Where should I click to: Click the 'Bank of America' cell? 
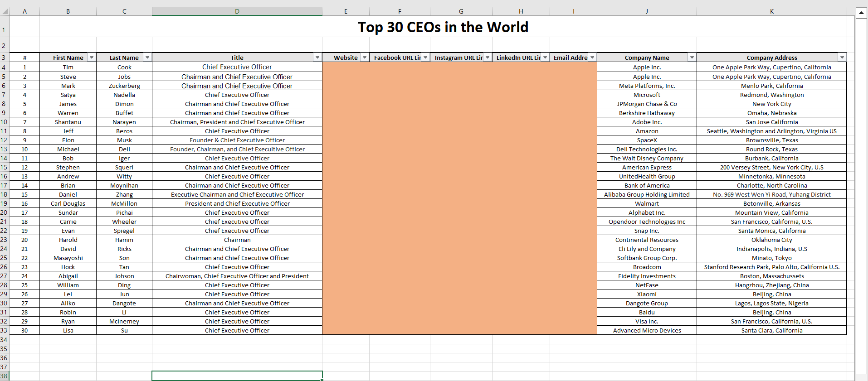[x=647, y=185]
